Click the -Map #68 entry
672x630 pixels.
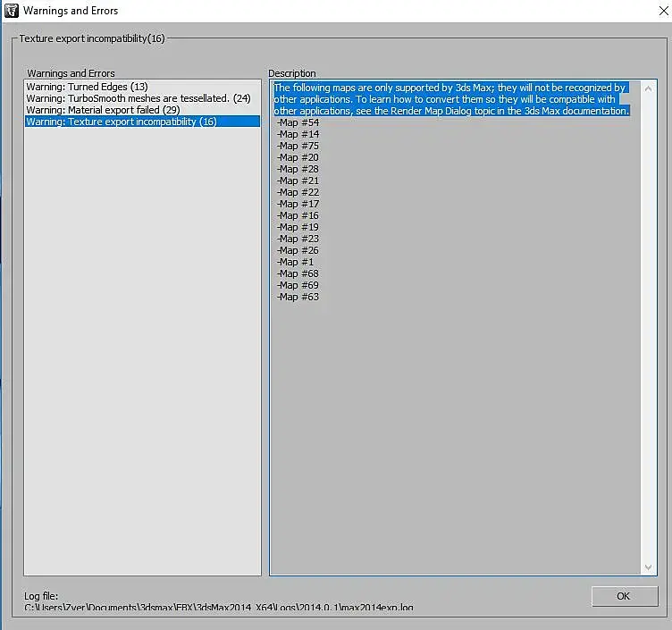298,273
